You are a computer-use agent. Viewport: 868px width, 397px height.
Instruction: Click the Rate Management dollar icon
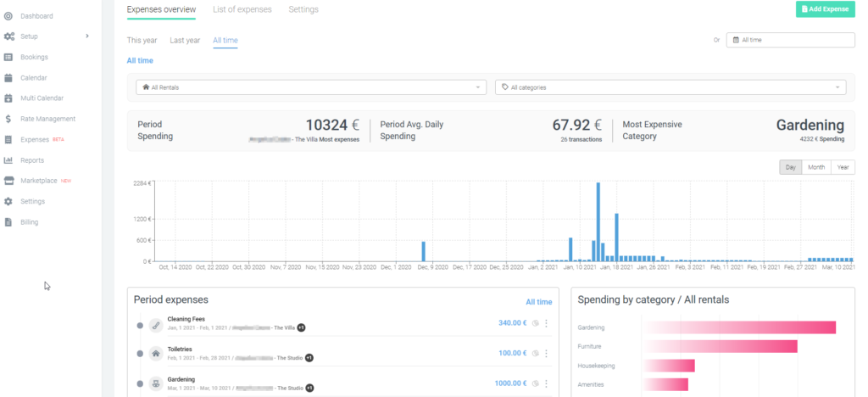click(8, 119)
